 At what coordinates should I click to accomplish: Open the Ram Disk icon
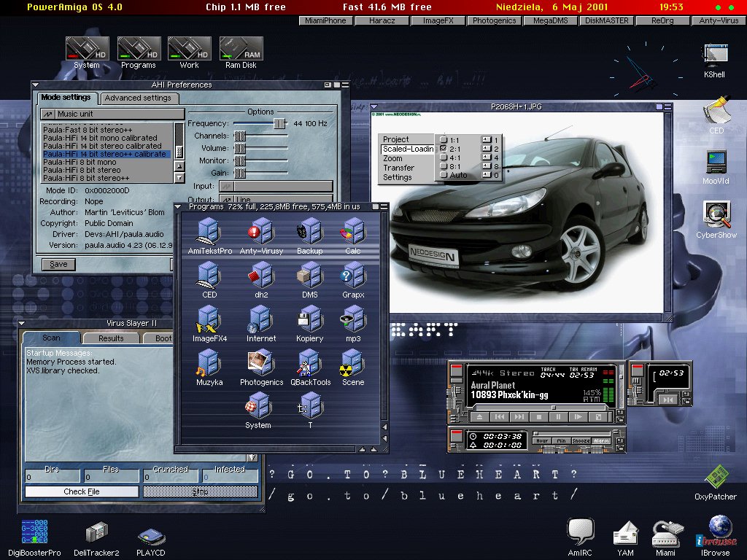[241, 52]
